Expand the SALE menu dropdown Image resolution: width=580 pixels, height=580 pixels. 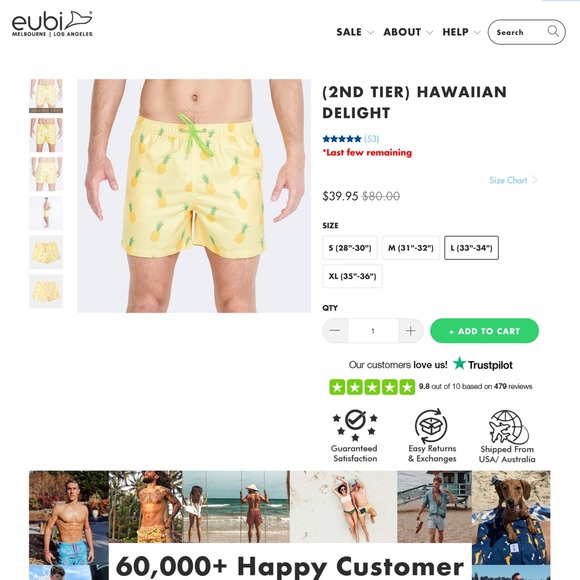pyautogui.click(x=355, y=32)
